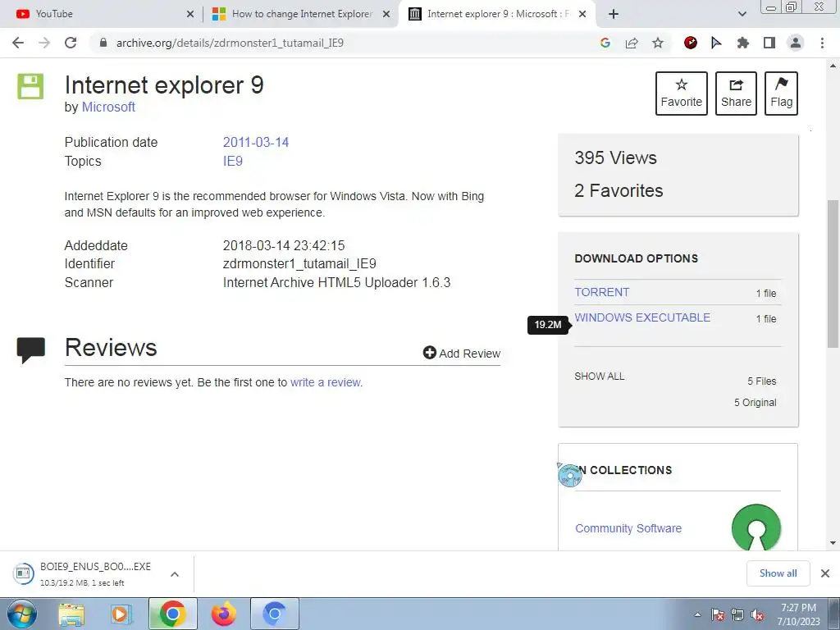Open the Windows Start menu
The width and height of the screenshot is (840, 630).
[21, 614]
